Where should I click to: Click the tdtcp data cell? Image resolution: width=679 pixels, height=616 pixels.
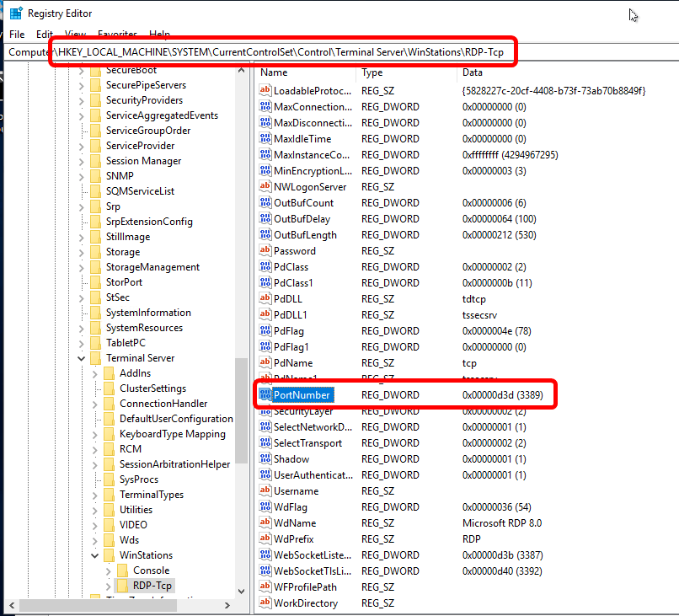pyautogui.click(x=473, y=299)
